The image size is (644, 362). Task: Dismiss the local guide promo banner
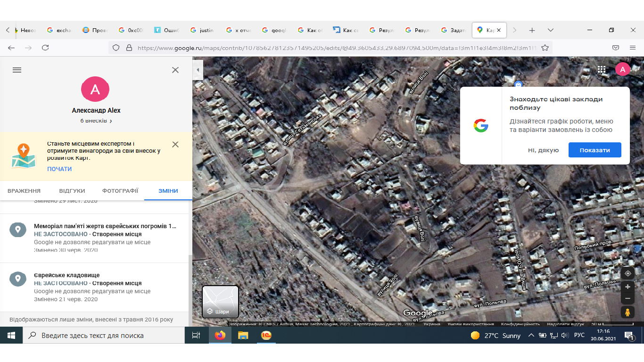pos(175,144)
